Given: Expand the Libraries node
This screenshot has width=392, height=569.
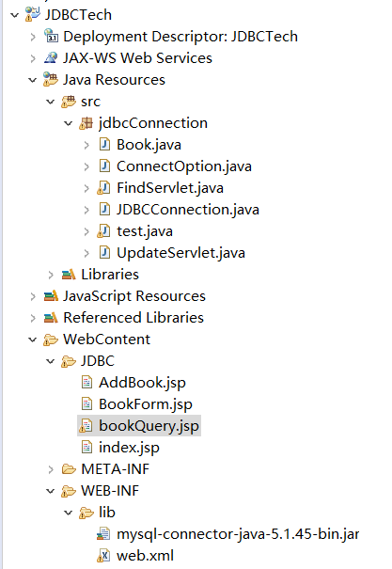Looking at the screenshot, I should pyautogui.click(x=51, y=275).
